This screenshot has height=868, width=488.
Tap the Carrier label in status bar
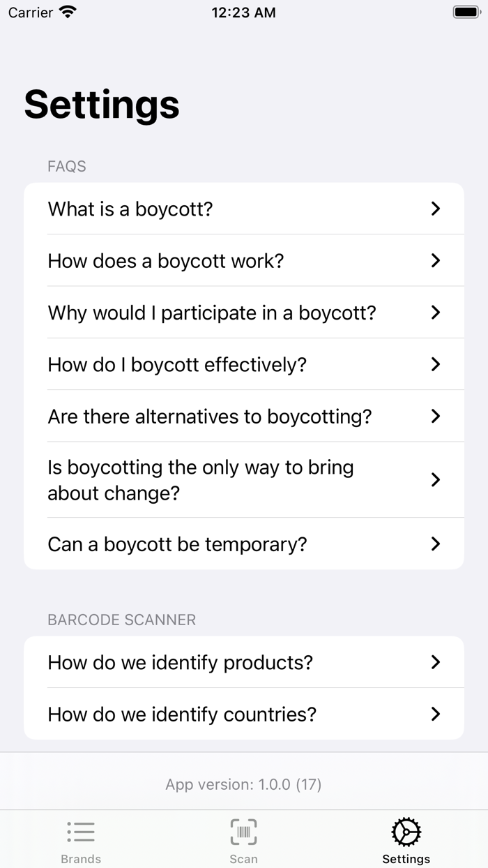pyautogui.click(x=28, y=12)
